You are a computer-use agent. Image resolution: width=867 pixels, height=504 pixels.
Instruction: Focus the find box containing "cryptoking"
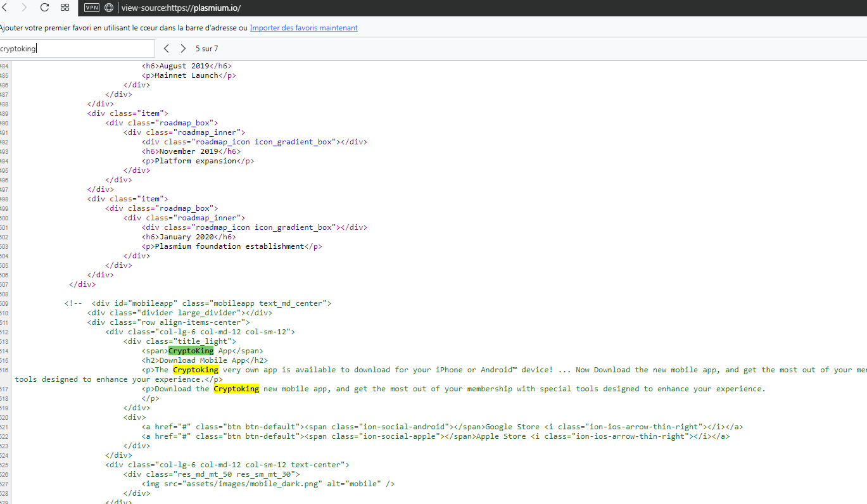pos(77,49)
